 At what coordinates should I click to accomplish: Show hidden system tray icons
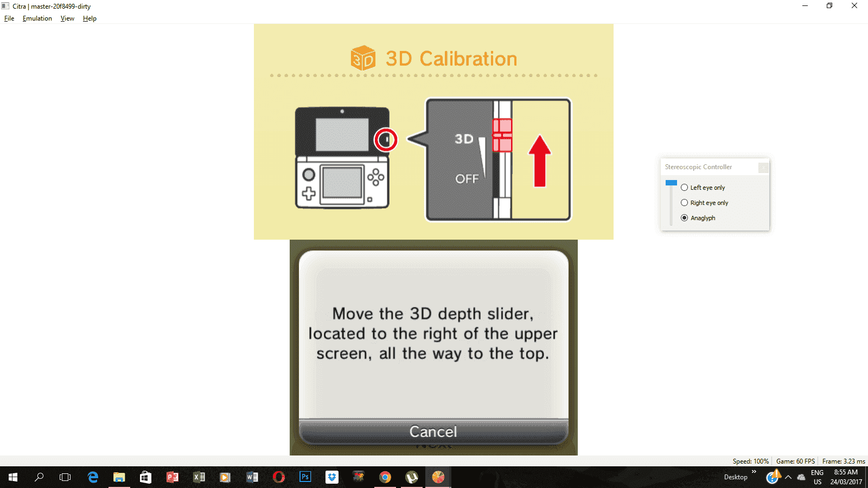(x=788, y=477)
